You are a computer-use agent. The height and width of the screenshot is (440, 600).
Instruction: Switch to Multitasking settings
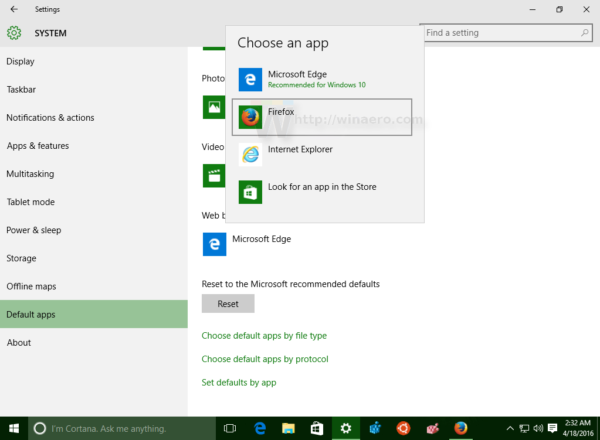pos(94,174)
